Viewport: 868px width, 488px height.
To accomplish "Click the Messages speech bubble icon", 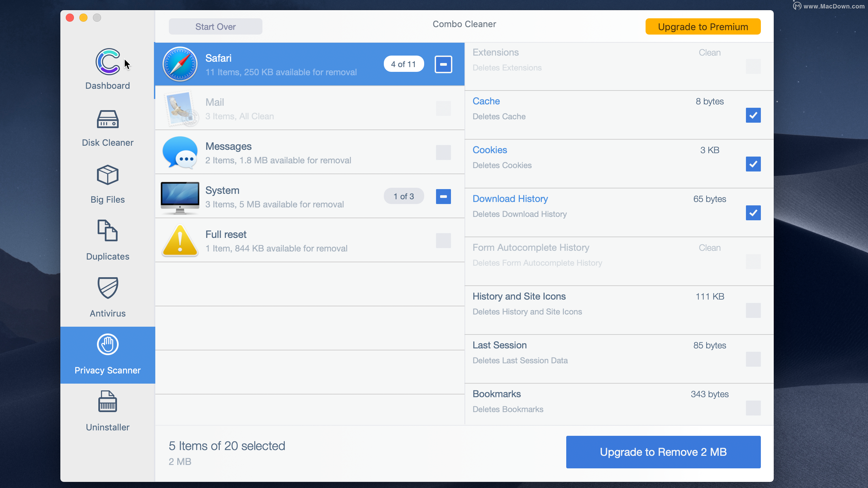I will 180,152.
